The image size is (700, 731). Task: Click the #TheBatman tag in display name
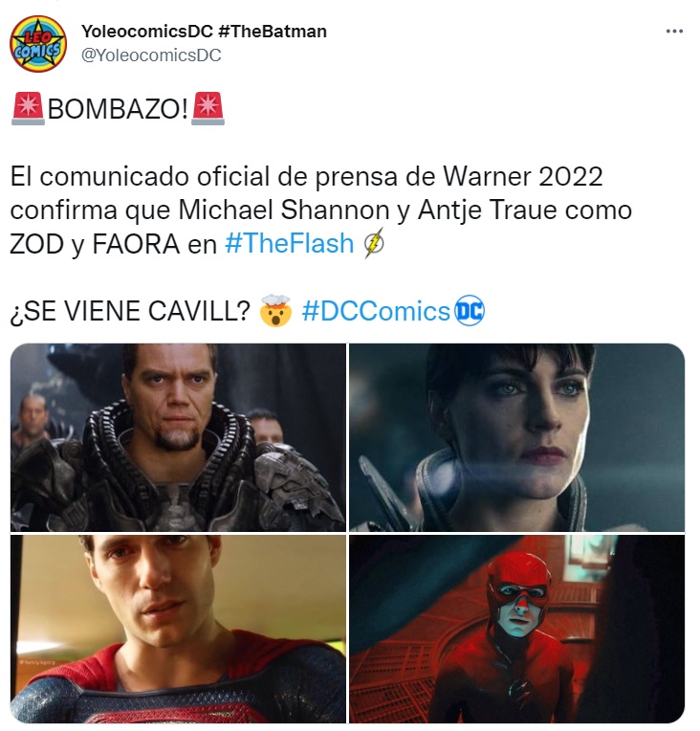coord(273,32)
